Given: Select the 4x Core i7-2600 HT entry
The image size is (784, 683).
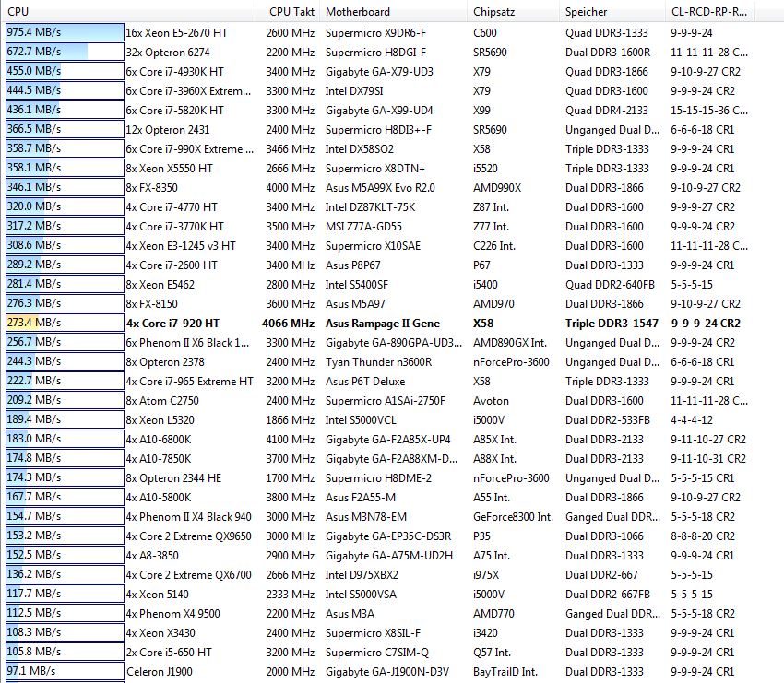Looking at the screenshot, I should coord(172,265).
